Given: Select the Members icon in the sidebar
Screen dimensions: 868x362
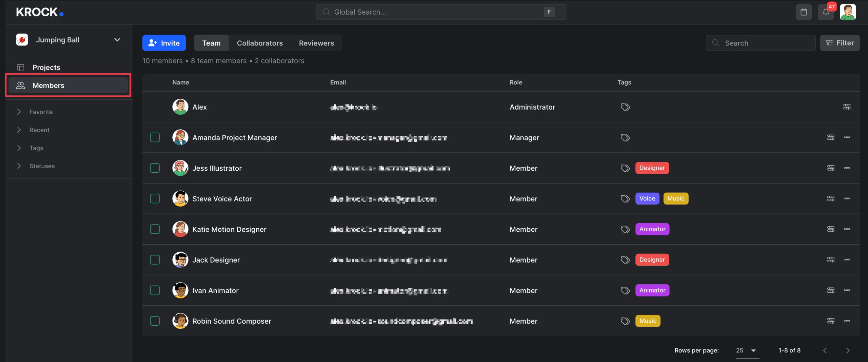Looking at the screenshot, I should tap(21, 85).
